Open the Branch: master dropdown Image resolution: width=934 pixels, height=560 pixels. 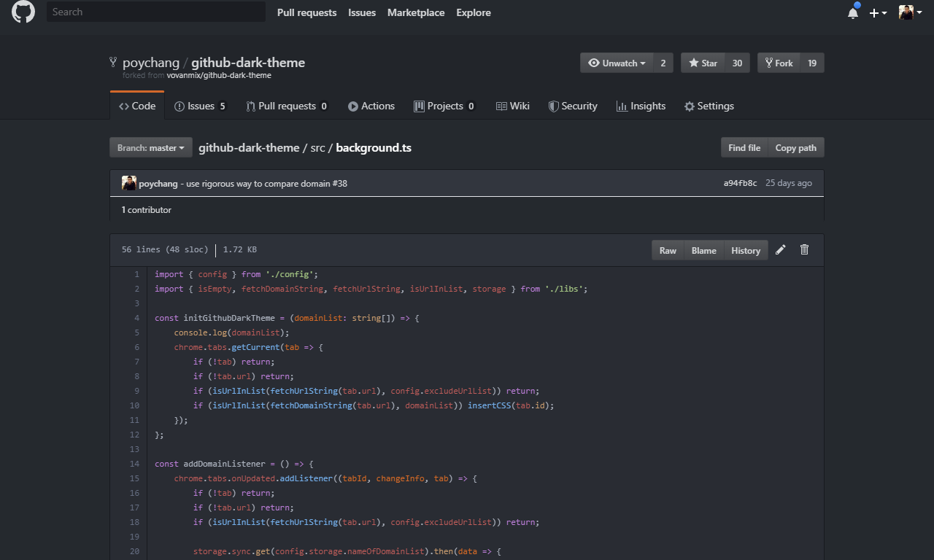click(151, 147)
